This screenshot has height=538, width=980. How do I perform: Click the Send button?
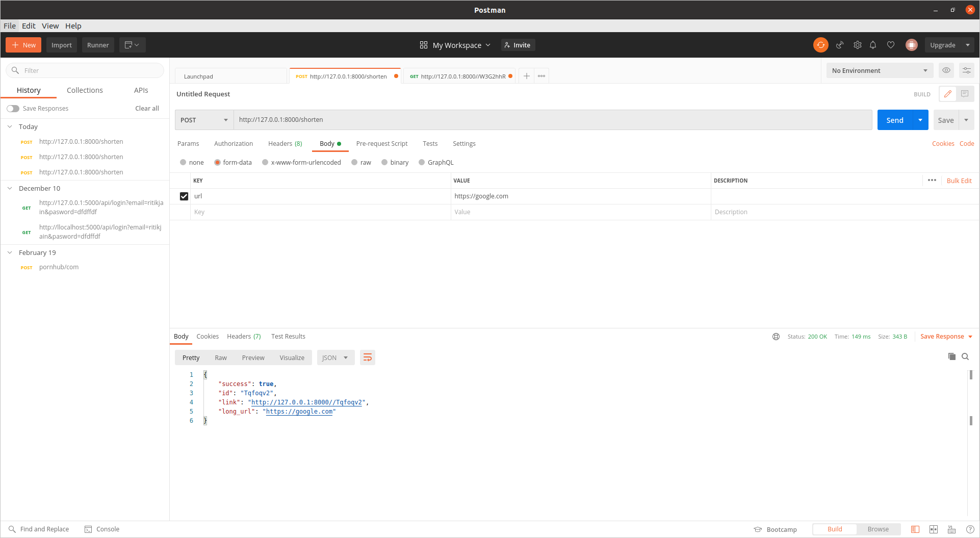click(x=894, y=120)
